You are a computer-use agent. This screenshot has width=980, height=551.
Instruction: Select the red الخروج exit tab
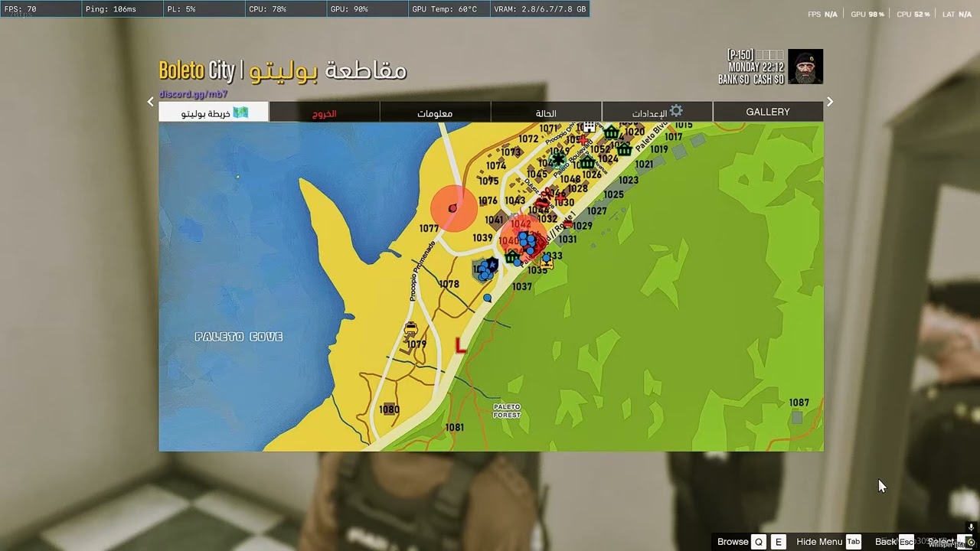tap(325, 112)
